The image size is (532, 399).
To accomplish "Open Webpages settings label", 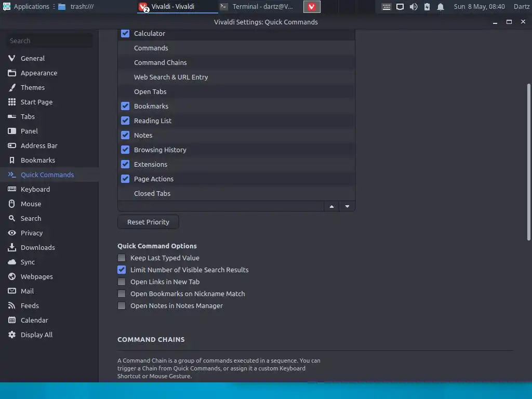I will [x=37, y=276].
